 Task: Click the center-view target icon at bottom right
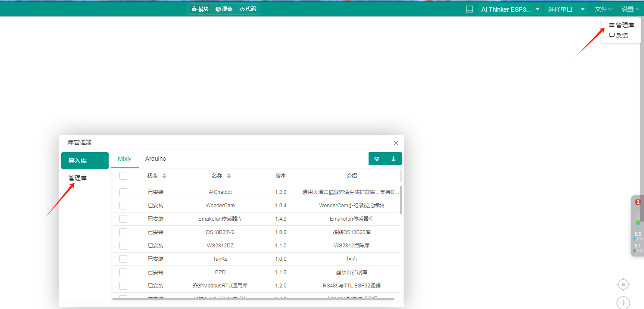[623, 284]
